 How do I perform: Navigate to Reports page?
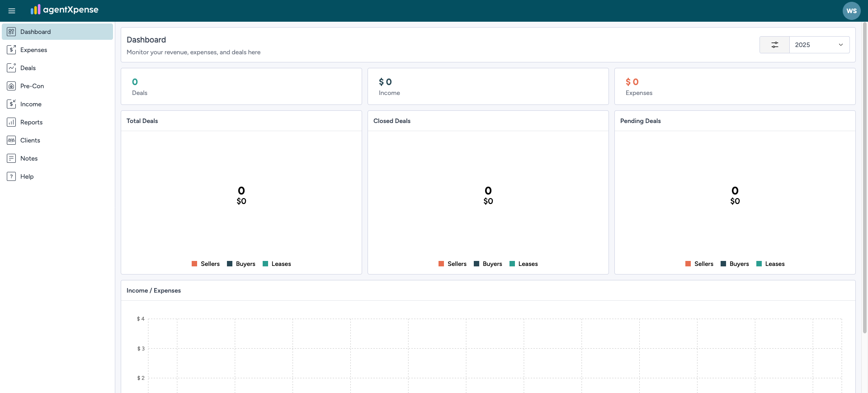[57, 122]
